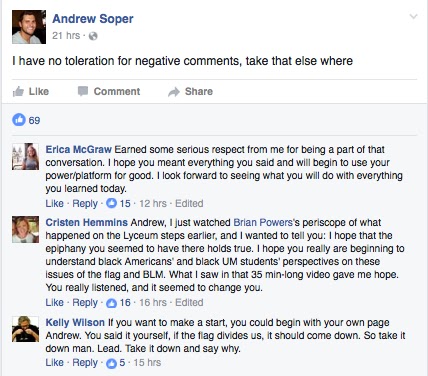Open Andrew Soper's profile picture
Viewport: 428px width, 376px height.
29,27
